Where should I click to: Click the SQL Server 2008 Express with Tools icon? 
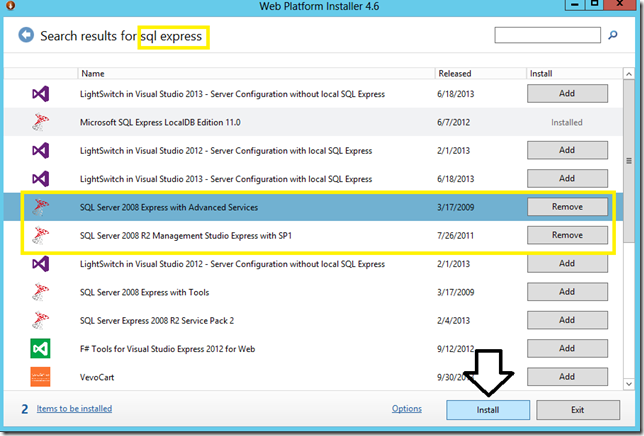40,292
